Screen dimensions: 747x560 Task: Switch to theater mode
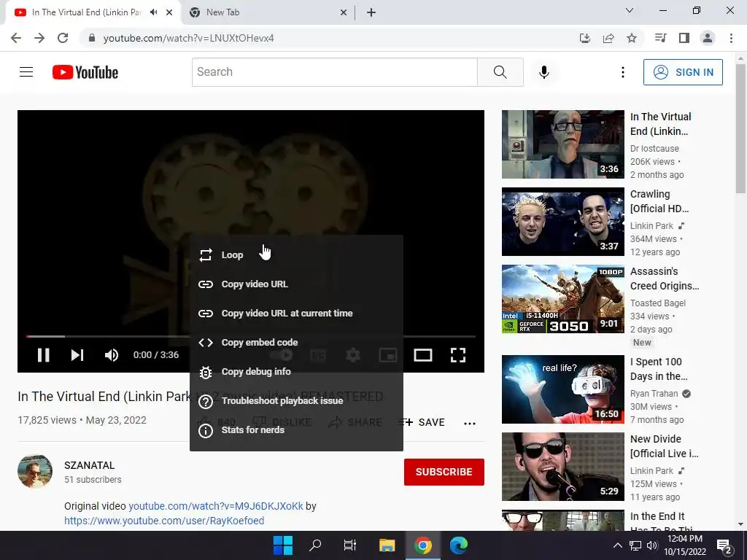[x=423, y=355]
